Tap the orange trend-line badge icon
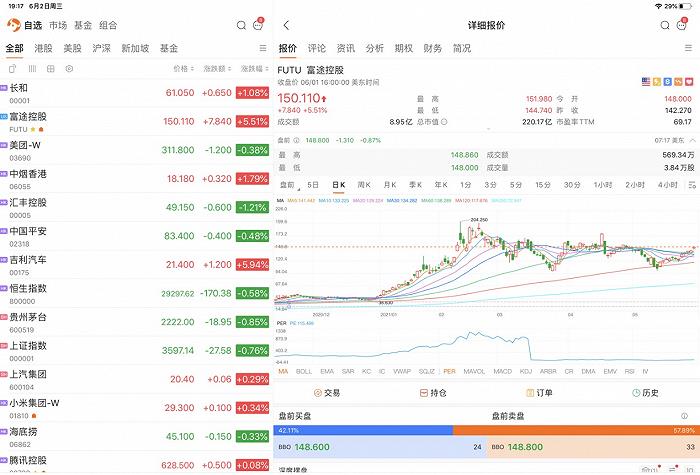Image resolution: width=700 pixels, height=475 pixels. [678, 82]
